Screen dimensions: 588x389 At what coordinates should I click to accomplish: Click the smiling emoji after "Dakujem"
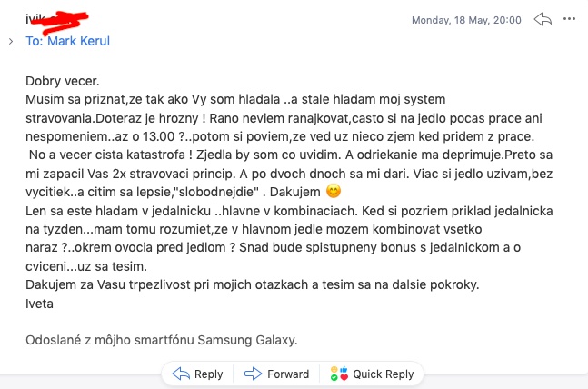click(334, 191)
